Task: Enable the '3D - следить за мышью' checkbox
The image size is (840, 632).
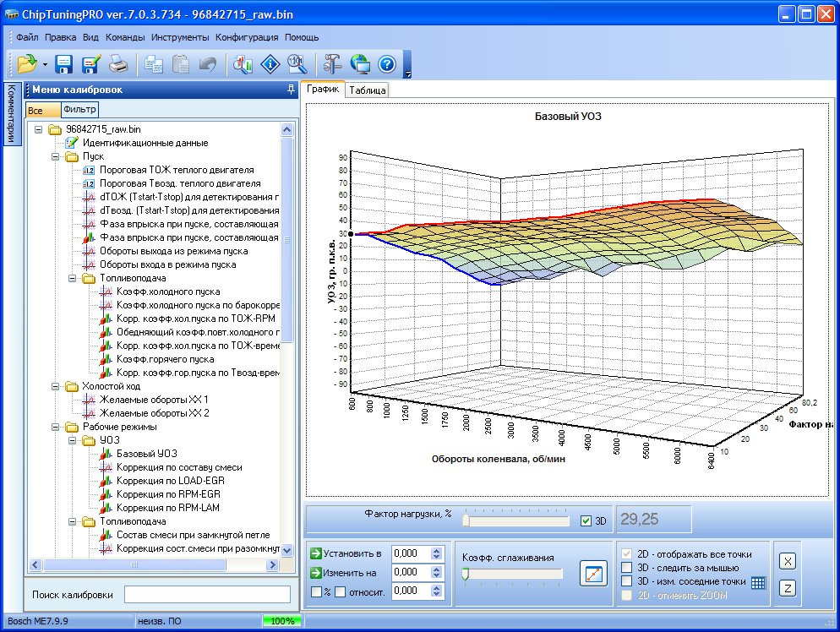Action: (x=627, y=568)
